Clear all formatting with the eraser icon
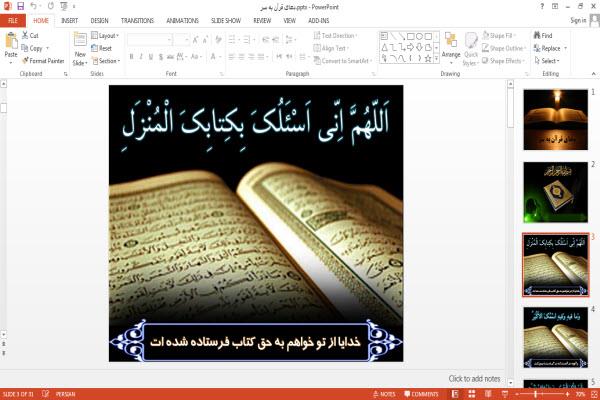 (218, 39)
